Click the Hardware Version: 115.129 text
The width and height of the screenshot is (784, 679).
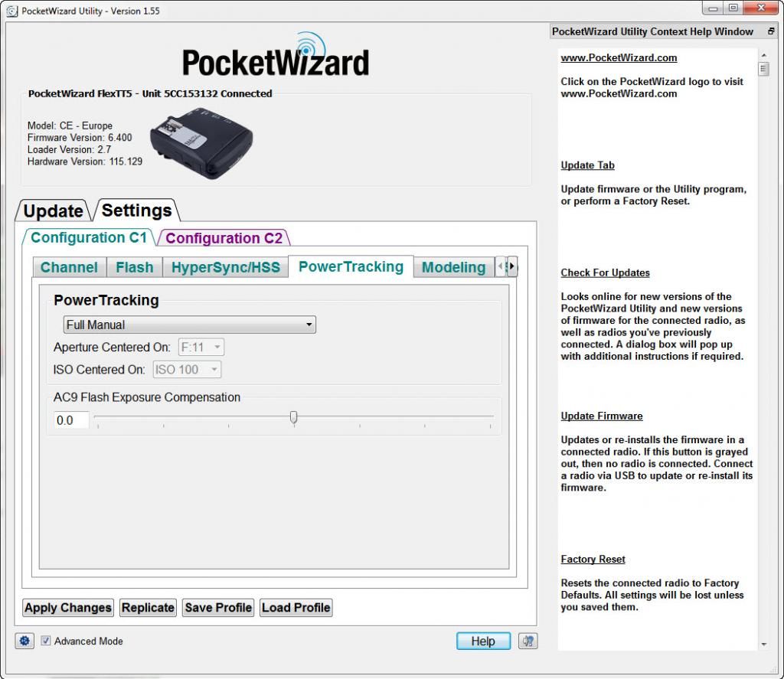click(x=84, y=162)
